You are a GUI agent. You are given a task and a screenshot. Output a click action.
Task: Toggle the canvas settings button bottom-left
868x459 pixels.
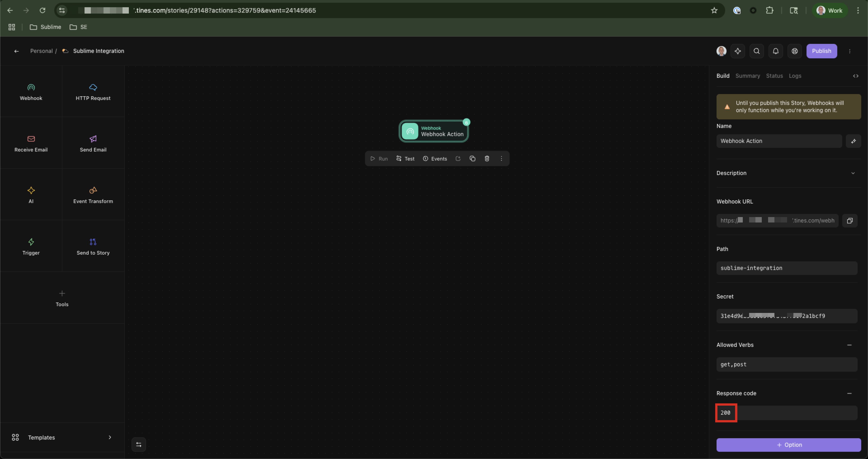click(139, 445)
